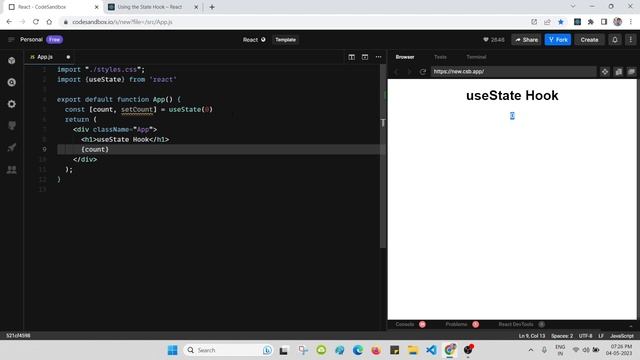Open the Explorer cube icon in sidebar
This screenshot has width=640, height=360.
click(11, 61)
